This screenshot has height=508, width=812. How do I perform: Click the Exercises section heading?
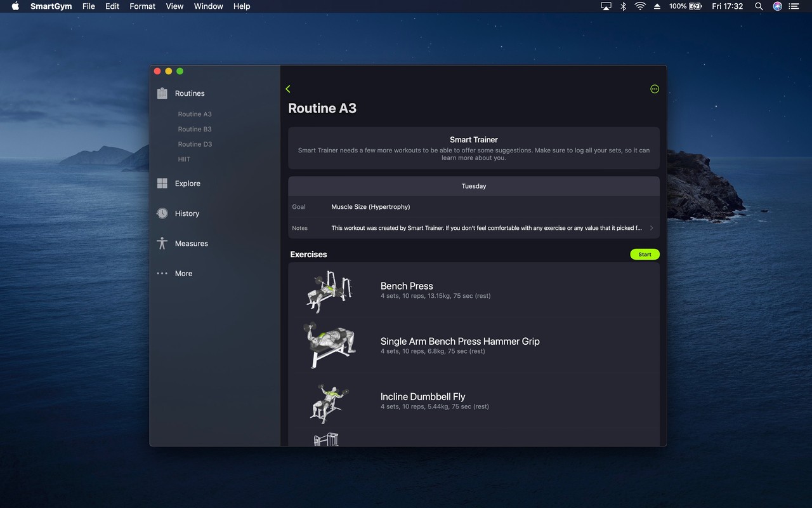tap(308, 254)
